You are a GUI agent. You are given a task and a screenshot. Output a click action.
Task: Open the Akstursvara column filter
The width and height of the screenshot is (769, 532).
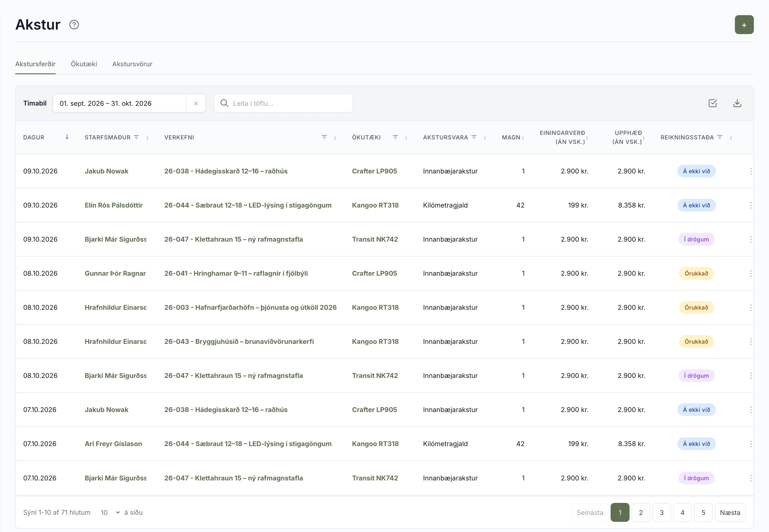tap(474, 137)
